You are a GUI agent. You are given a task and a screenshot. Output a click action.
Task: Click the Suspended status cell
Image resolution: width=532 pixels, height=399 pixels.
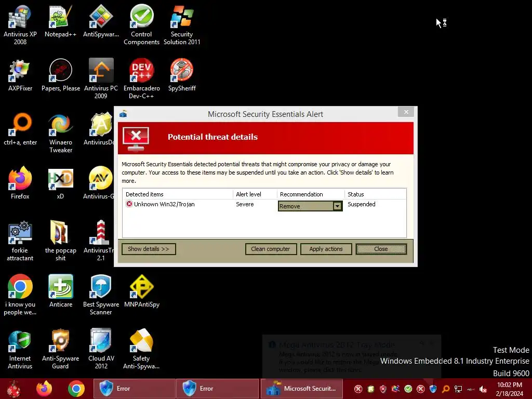coord(362,204)
